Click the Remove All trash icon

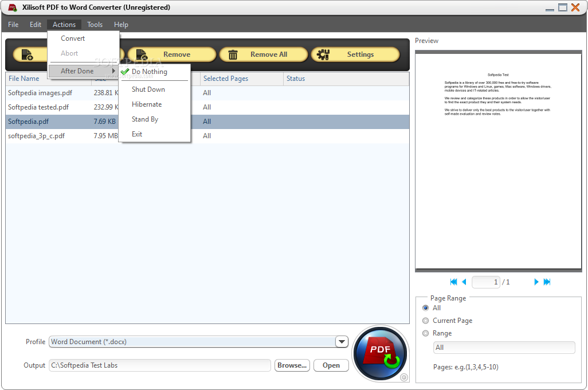(233, 55)
